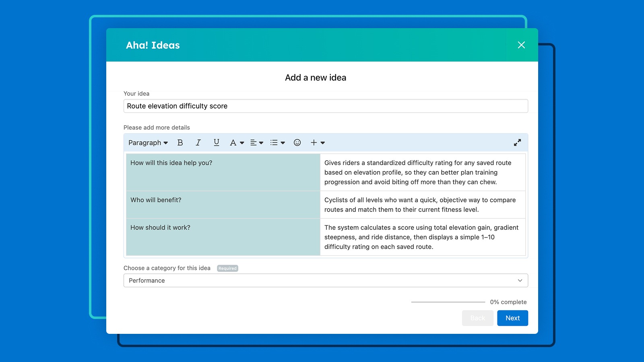
Task: Click the answer starting 'Cyclists of all levels'
Action: coord(423,205)
